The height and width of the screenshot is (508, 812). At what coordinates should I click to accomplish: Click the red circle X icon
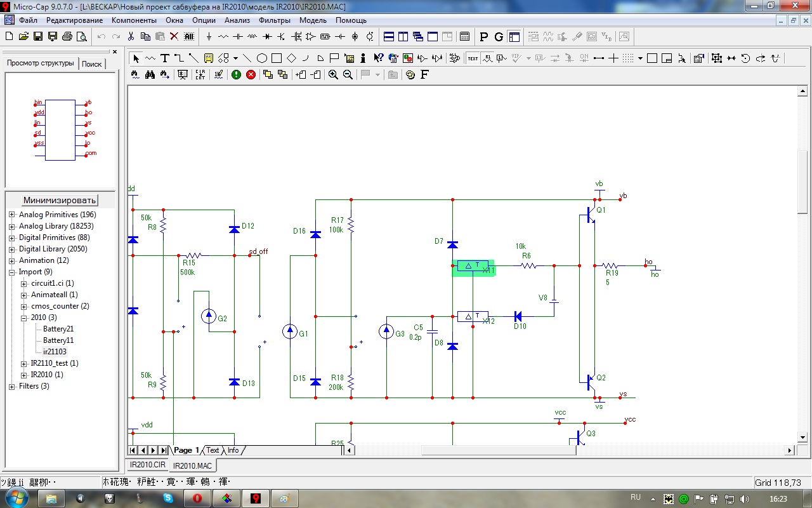251,74
